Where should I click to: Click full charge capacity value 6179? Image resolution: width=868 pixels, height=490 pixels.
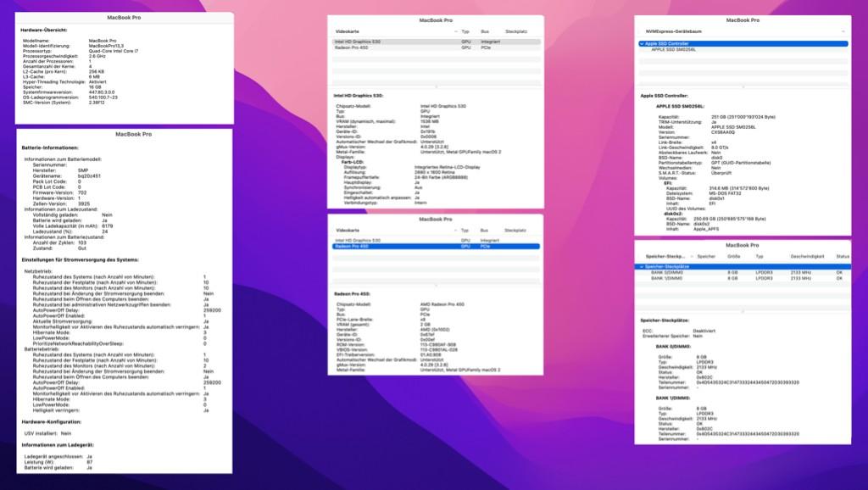108,226
